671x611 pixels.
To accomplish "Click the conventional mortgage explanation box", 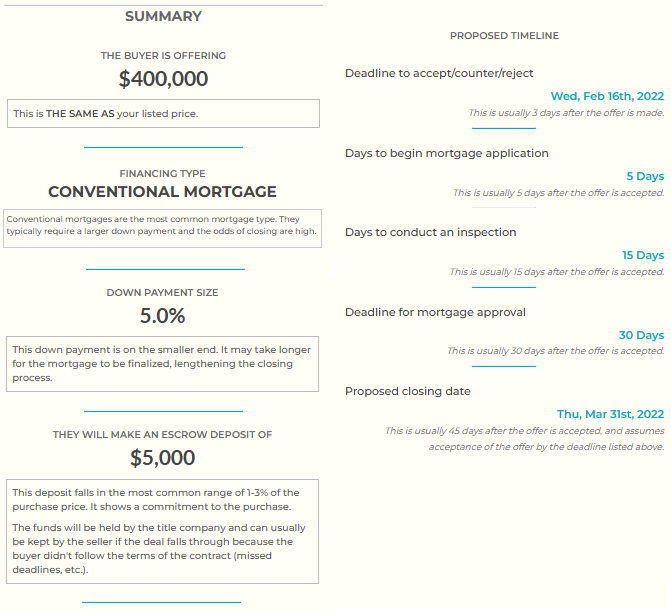I will tap(163, 225).
